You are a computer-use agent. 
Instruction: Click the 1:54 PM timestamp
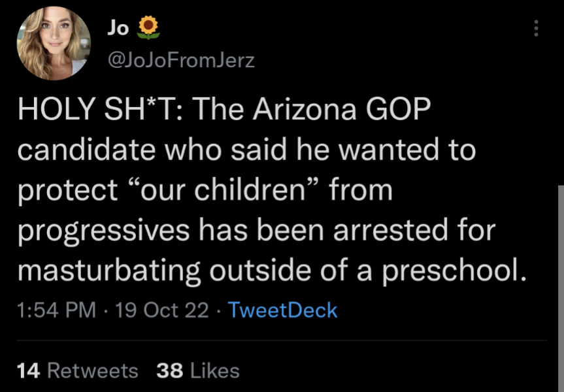[x=56, y=310]
